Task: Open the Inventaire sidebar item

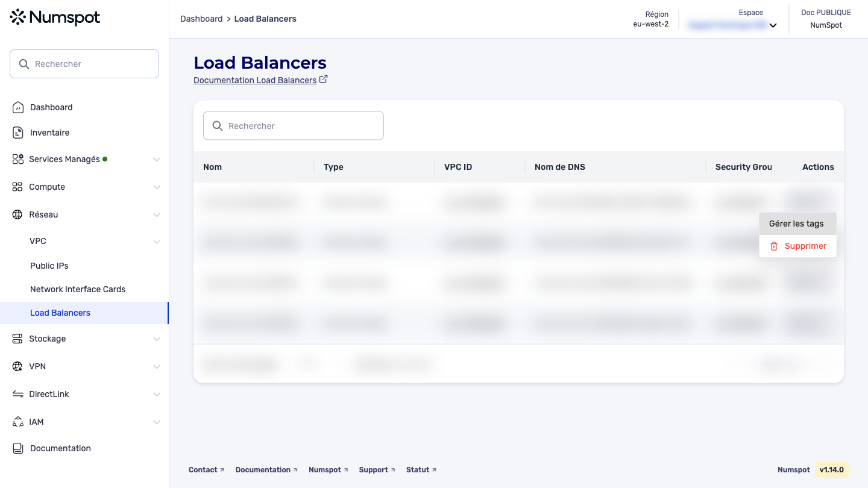Action: (49, 133)
